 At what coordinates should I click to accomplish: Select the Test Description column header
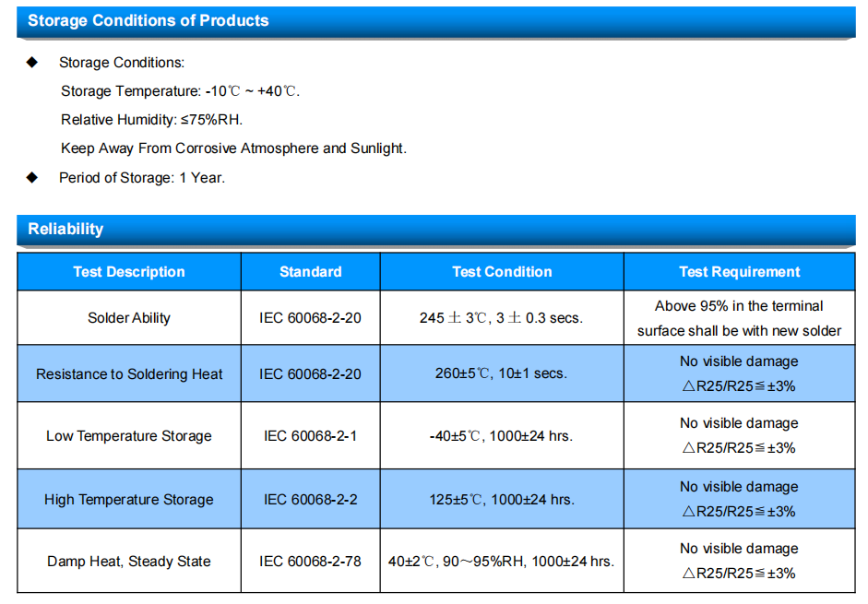click(129, 272)
